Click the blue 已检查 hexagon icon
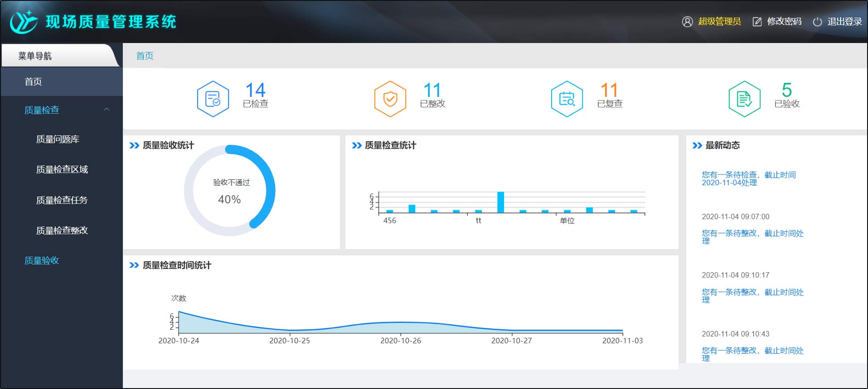 pyautogui.click(x=213, y=99)
